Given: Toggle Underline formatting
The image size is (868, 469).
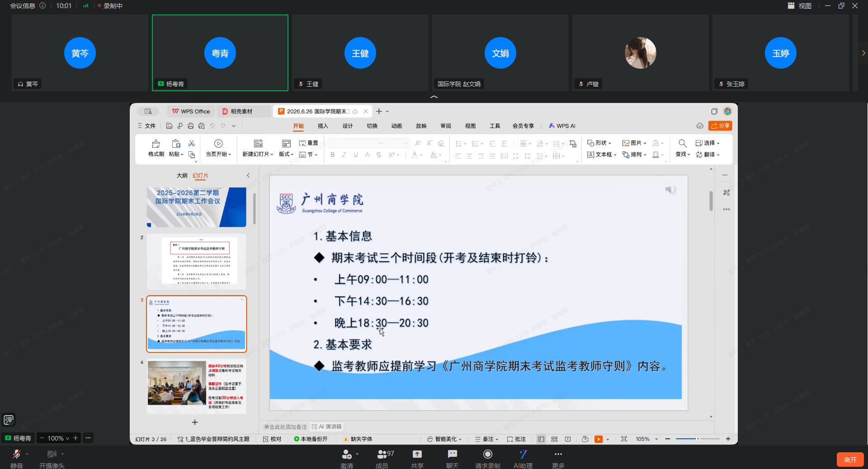Looking at the screenshot, I should click(356, 155).
